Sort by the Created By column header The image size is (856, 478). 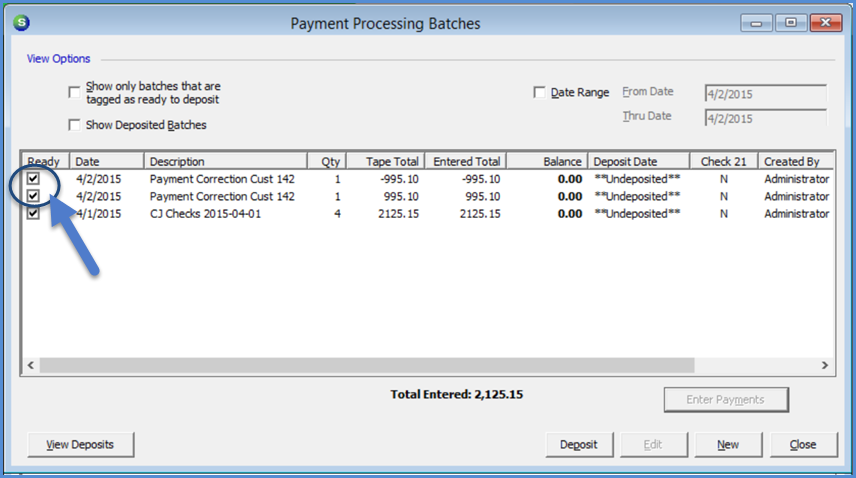click(796, 162)
